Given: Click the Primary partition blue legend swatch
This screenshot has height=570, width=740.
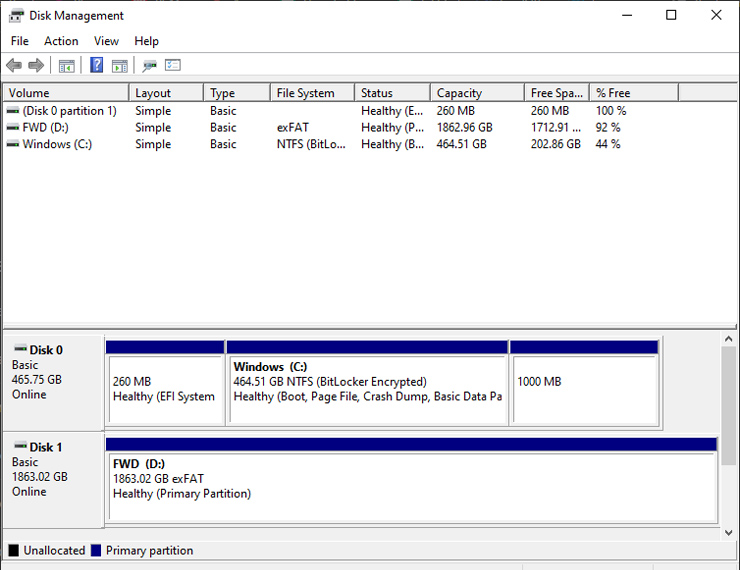Looking at the screenshot, I should click(x=96, y=550).
